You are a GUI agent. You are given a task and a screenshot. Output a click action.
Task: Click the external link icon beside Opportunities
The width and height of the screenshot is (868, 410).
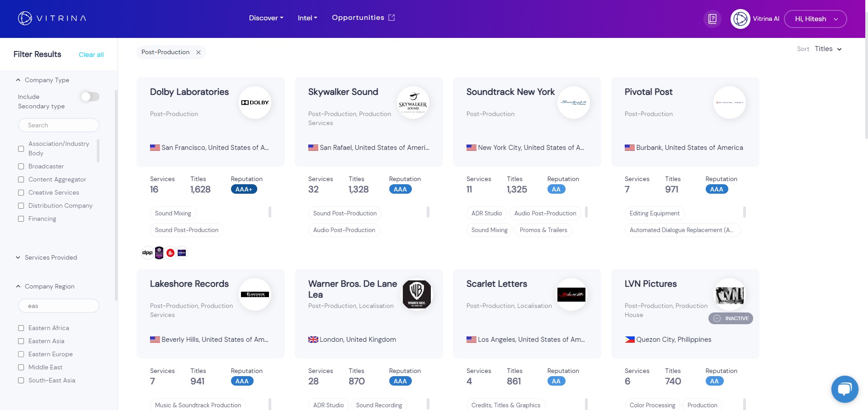click(392, 18)
